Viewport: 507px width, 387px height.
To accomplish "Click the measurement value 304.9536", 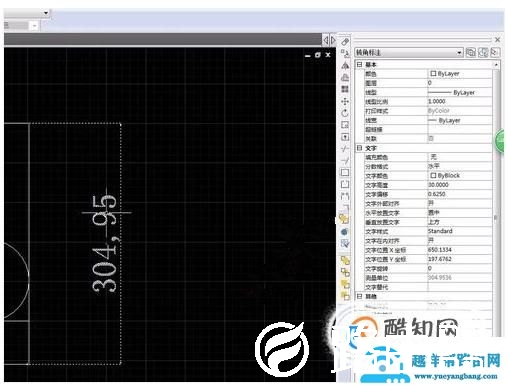I will click(x=439, y=277).
